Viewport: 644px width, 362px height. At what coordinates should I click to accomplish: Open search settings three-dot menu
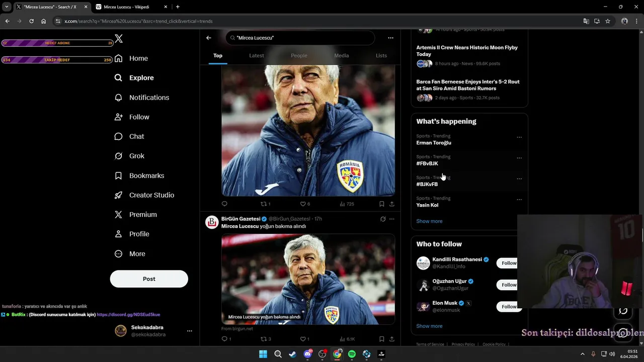point(390,38)
